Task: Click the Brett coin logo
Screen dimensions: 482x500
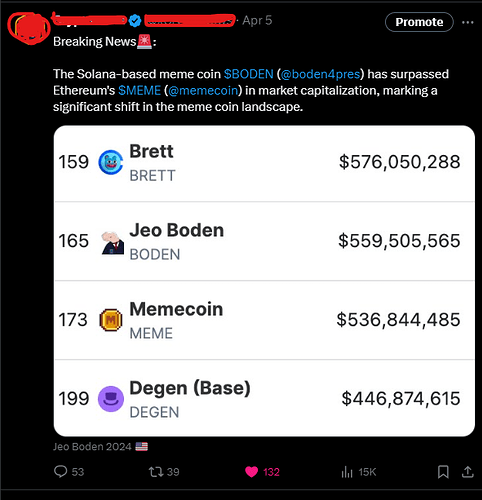Action: tap(111, 162)
